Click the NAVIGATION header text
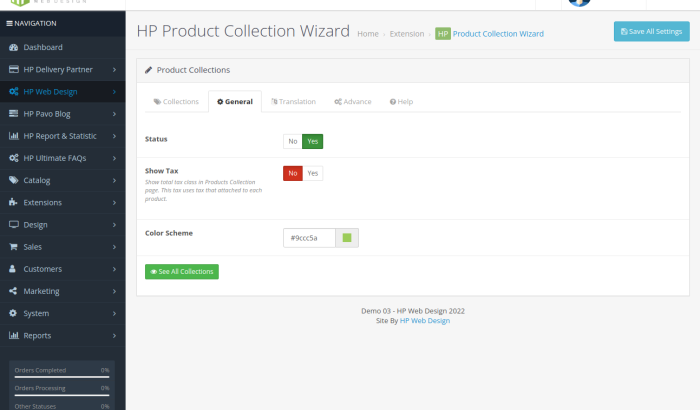The width and height of the screenshot is (700, 410). click(35, 23)
